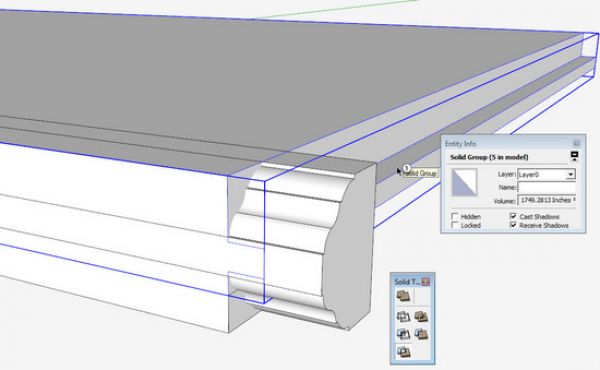Click the Name input field
The height and width of the screenshot is (370, 600).
pos(546,187)
